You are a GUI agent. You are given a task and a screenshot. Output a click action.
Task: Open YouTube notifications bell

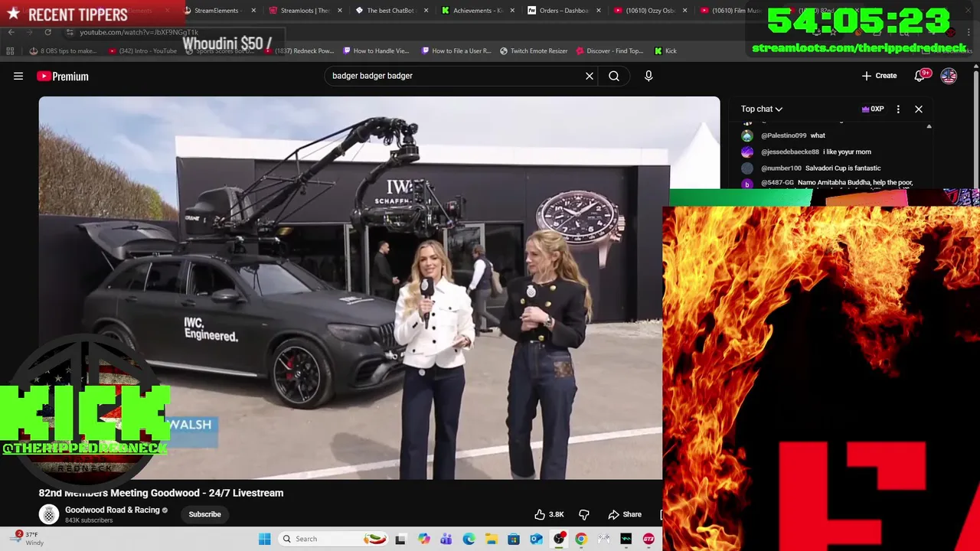pos(920,76)
